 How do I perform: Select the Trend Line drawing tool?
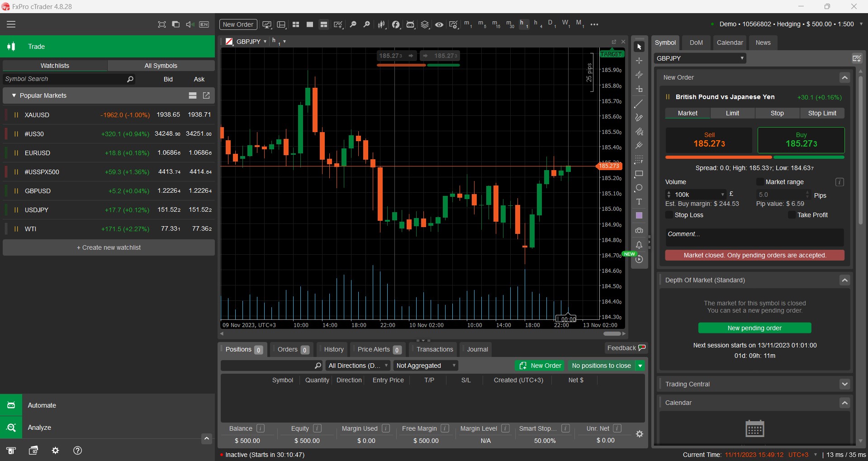[x=639, y=103]
